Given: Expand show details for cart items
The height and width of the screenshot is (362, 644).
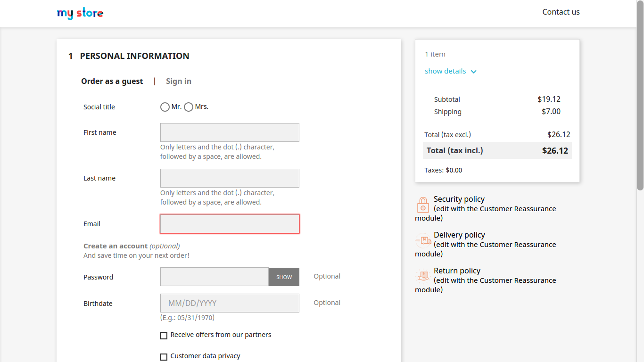Looking at the screenshot, I should pos(445,71).
